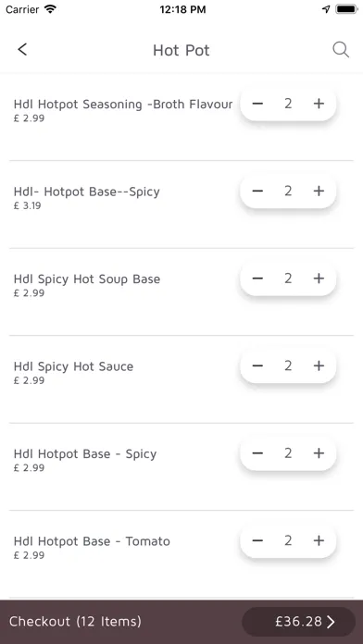Tap the location arrow in status bar
Viewport: 363px width, 644px height.
[326, 9]
